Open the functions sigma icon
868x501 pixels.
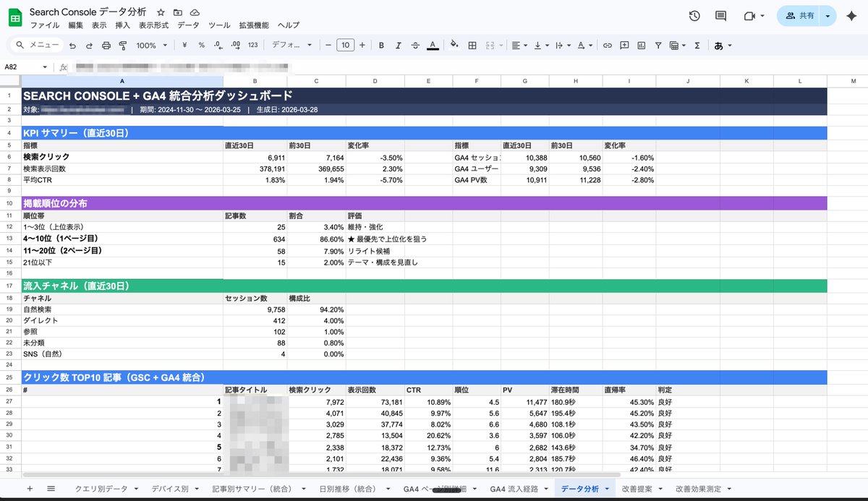[697, 45]
